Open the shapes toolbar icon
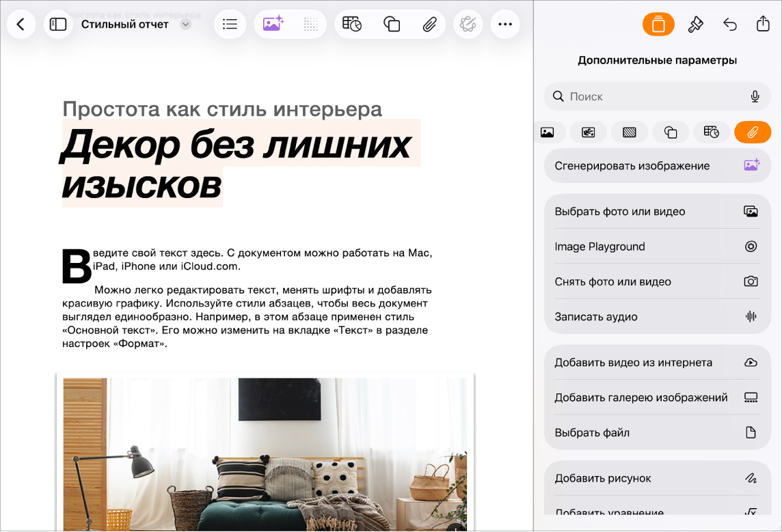 392,24
